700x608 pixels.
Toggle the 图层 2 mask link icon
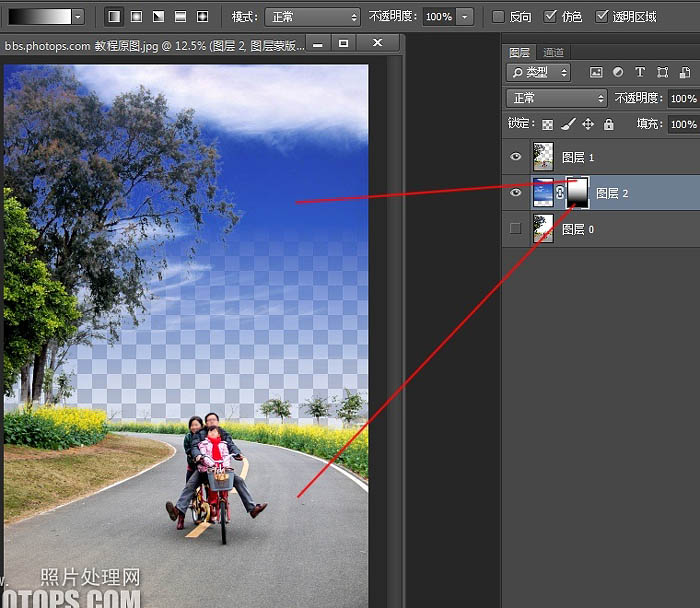pyautogui.click(x=560, y=192)
